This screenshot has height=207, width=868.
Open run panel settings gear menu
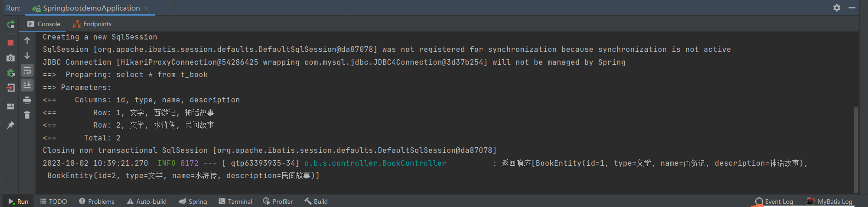[837, 8]
